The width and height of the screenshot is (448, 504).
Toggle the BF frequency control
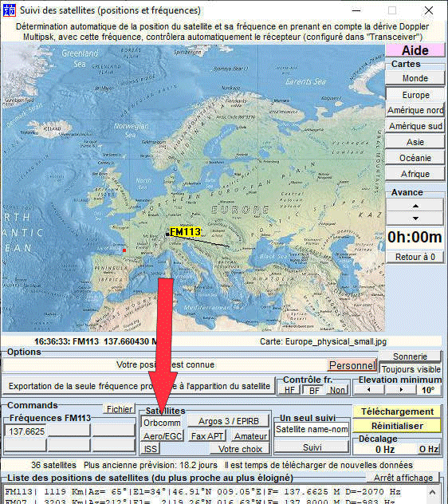pos(313,390)
